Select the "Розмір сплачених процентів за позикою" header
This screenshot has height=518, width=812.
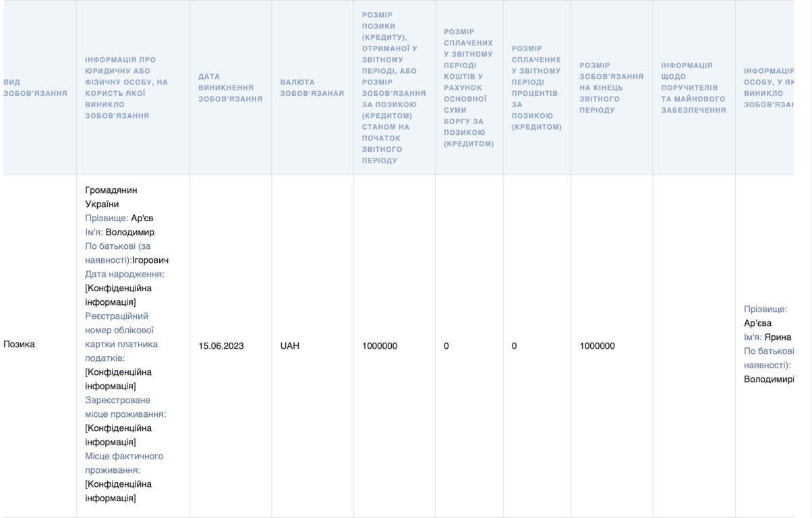[x=536, y=88]
